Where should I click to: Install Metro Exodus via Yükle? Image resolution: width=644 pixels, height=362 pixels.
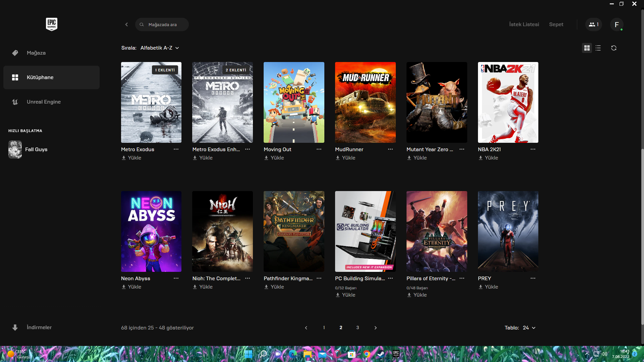[x=131, y=158]
